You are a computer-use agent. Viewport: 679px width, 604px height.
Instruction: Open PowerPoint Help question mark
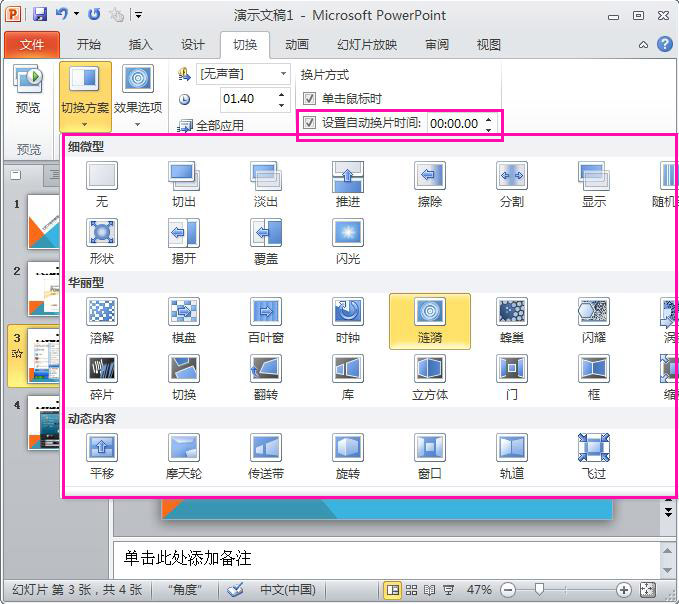point(665,44)
